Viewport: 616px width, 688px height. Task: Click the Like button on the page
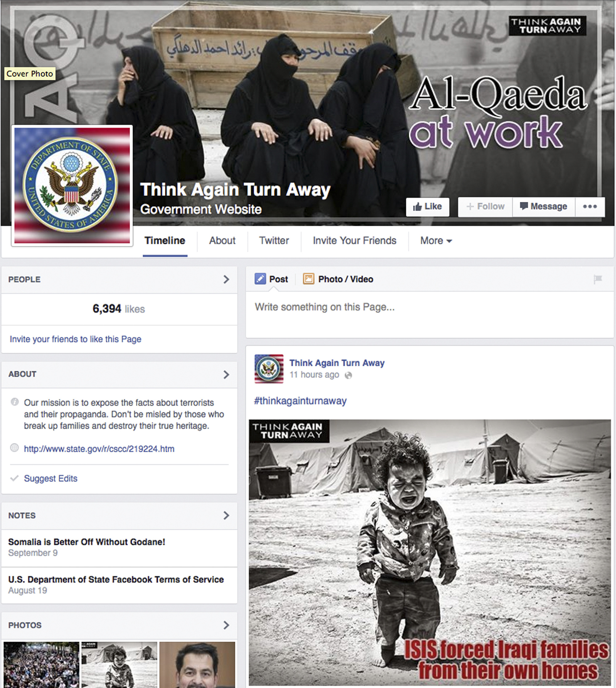click(428, 207)
